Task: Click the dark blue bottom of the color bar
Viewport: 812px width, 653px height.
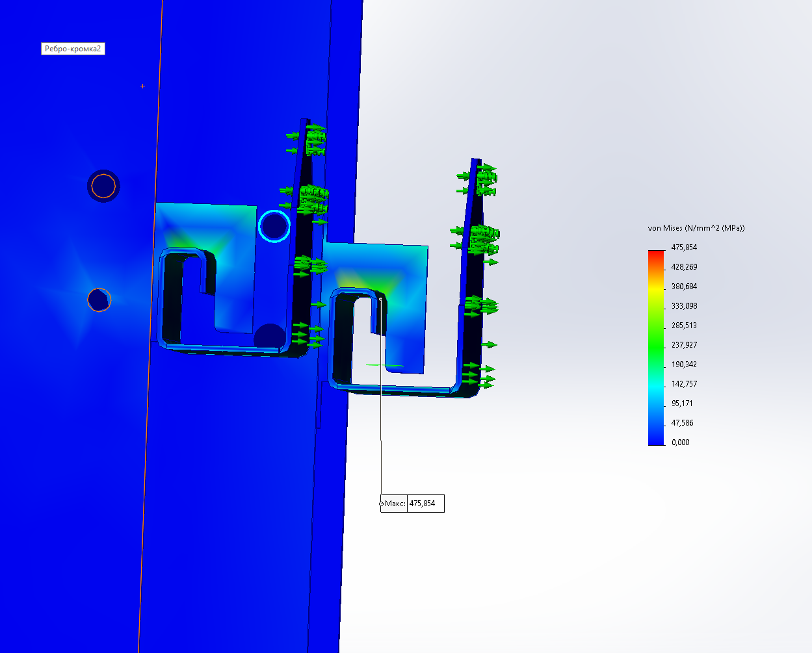Action: click(656, 440)
